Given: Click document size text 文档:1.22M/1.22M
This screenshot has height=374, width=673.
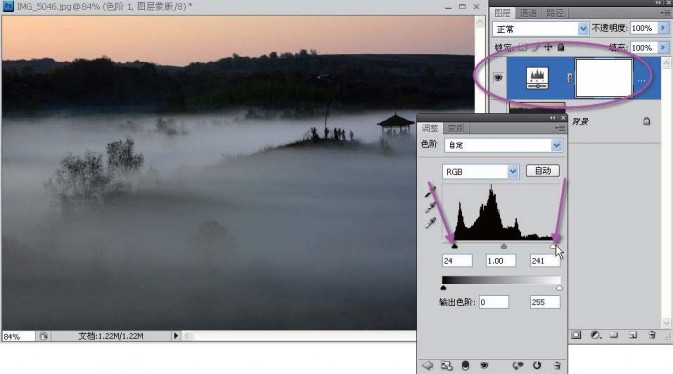Looking at the screenshot, I should 111,336.
